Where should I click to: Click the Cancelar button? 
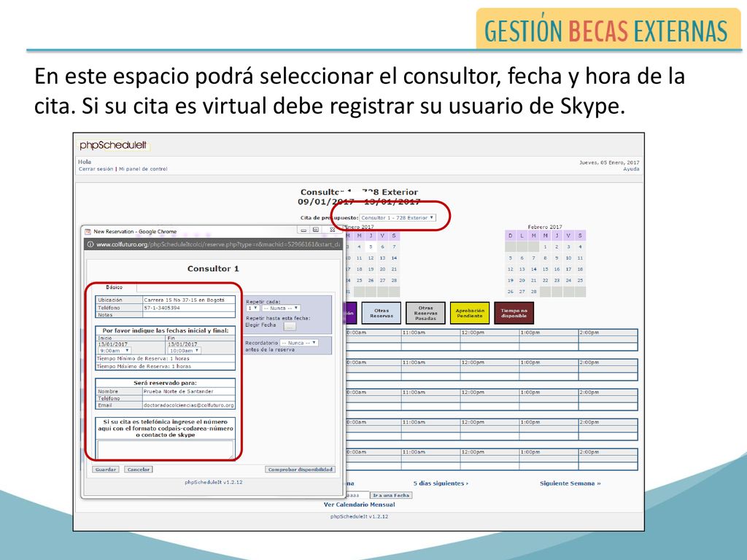[x=139, y=470]
